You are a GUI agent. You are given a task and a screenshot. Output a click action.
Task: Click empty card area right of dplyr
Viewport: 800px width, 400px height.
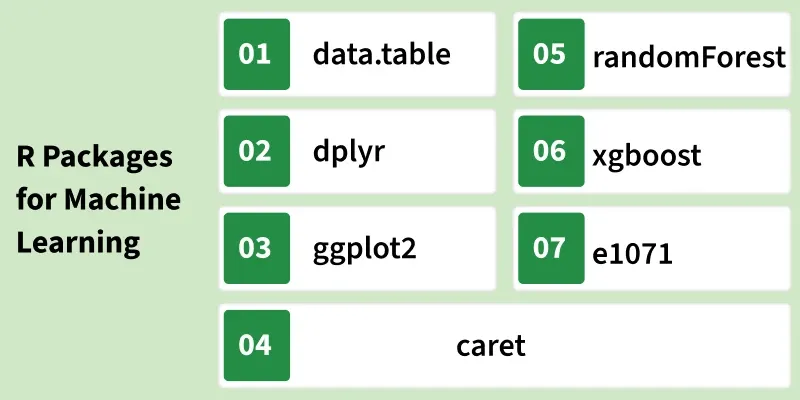pos(441,151)
